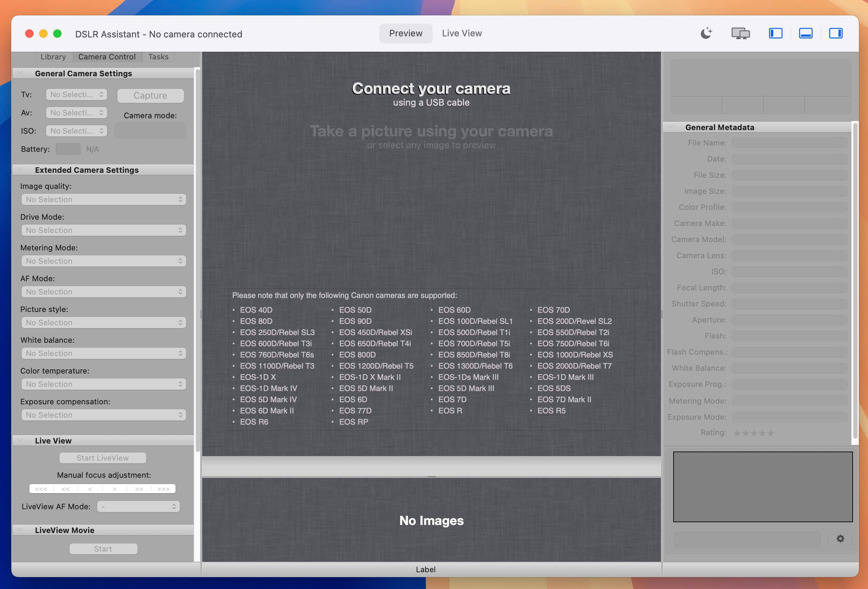
Task: Click the Start LiveView button
Action: tap(102, 457)
